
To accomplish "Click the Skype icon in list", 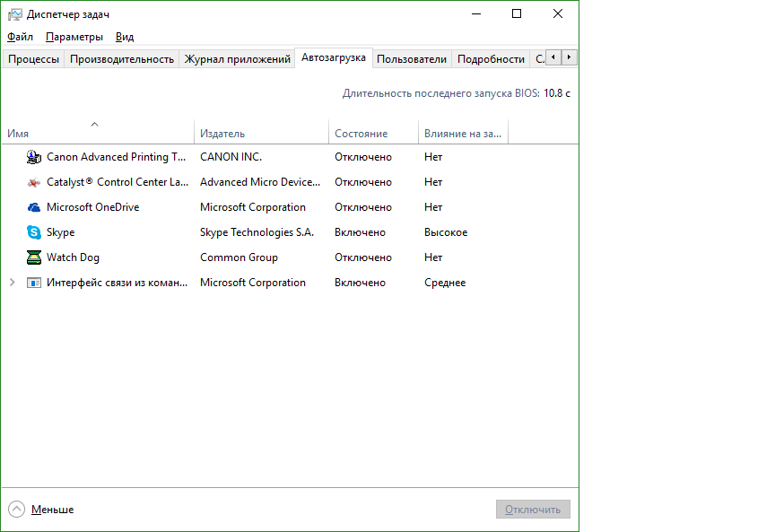I will (x=33, y=232).
